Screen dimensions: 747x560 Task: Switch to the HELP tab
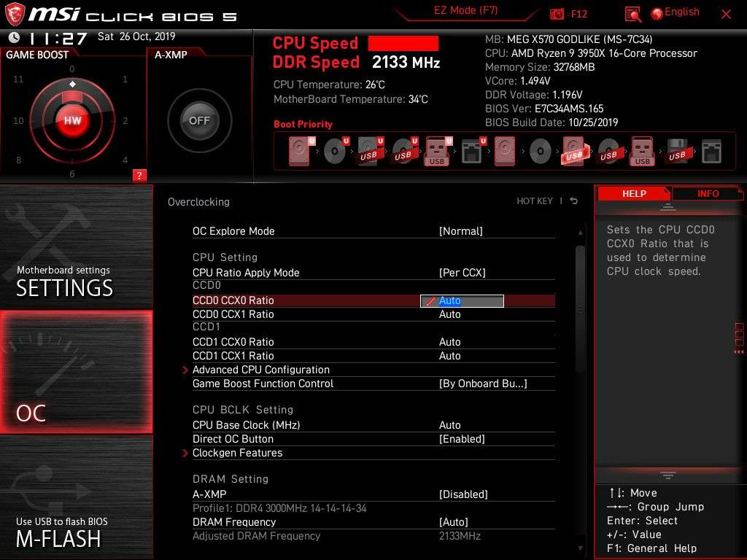pyautogui.click(x=633, y=193)
